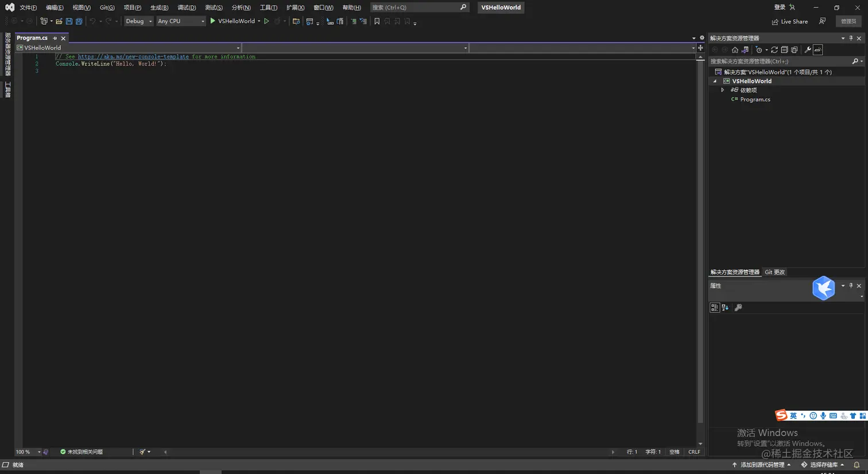The image size is (868, 474).
Task: Click the search magnifier in Solution Explorer
Action: click(855, 61)
